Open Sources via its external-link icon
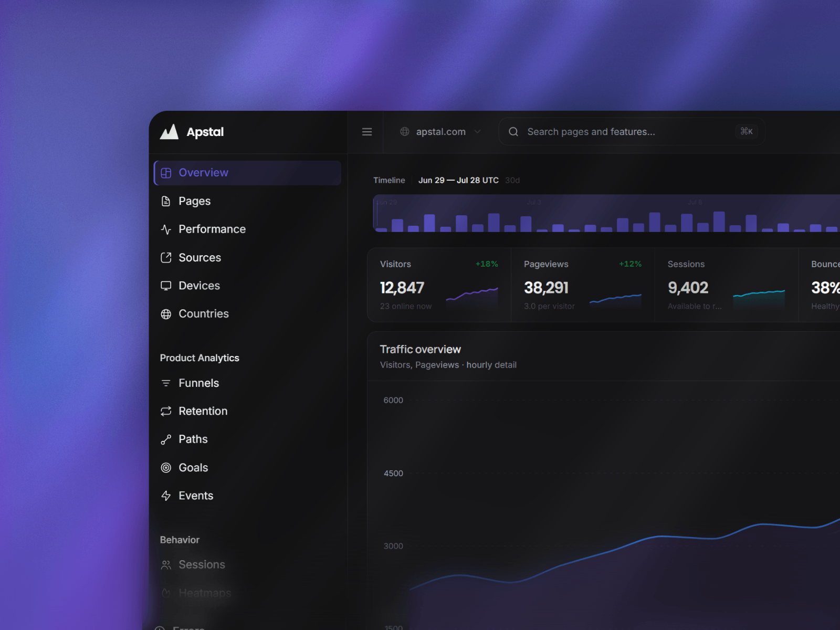The width and height of the screenshot is (840, 630). tap(166, 258)
